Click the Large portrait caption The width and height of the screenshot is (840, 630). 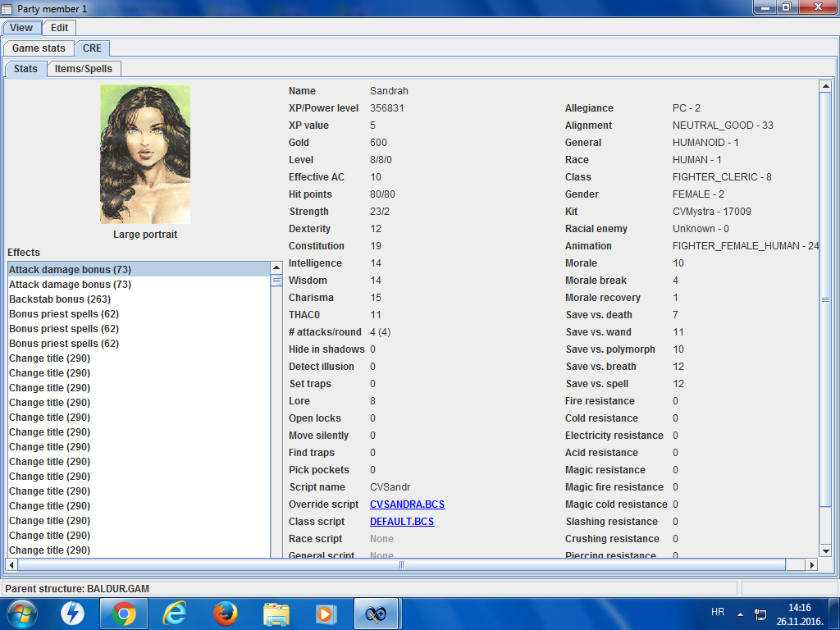[x=145, y=234]
